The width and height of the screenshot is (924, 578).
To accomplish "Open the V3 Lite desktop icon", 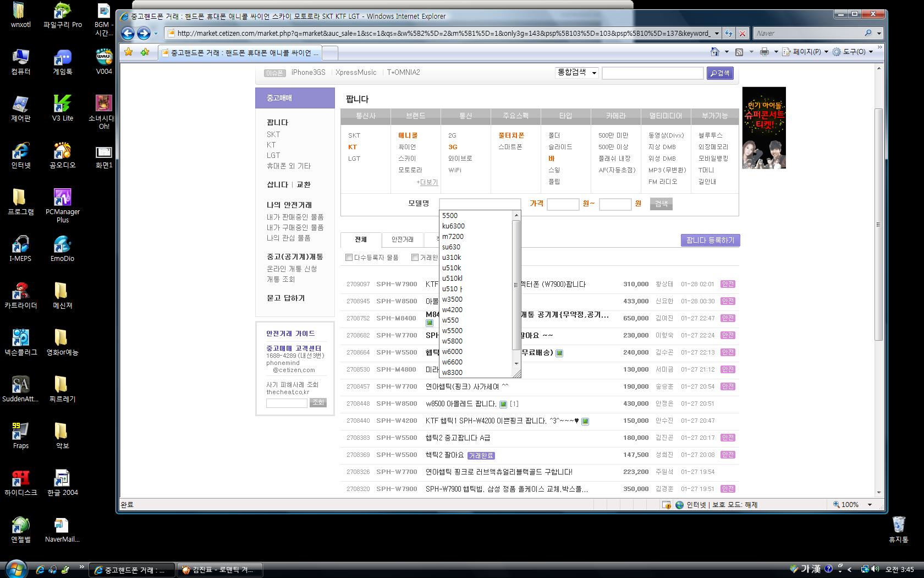I will (x=63, y=108).
